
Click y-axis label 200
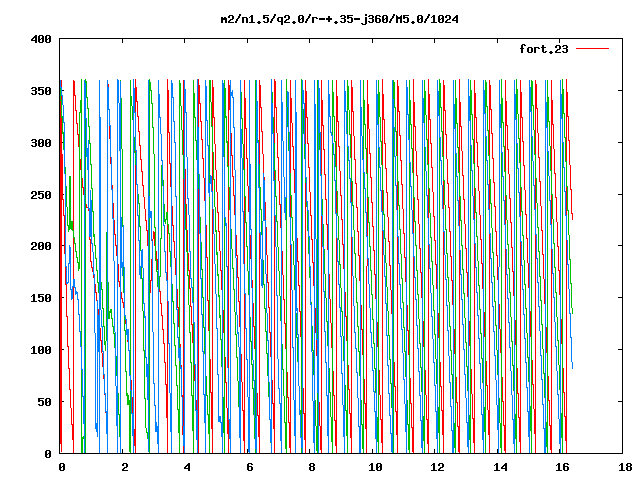click(x=41, y=246)
